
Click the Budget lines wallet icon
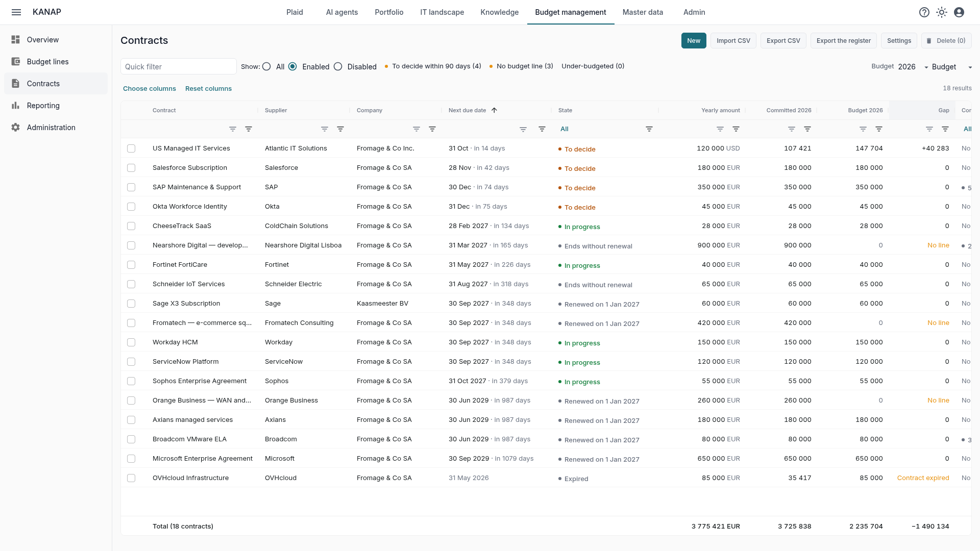coord(16,62)
